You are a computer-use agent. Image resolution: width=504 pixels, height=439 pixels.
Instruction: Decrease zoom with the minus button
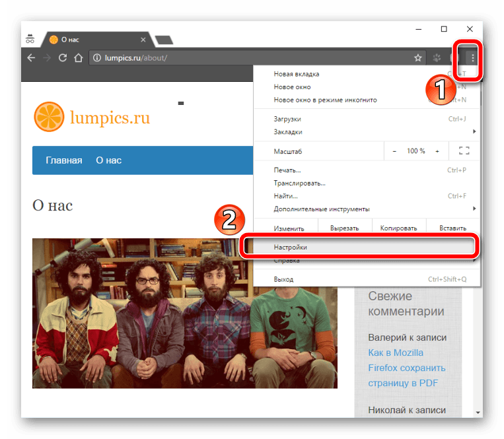point(394,151)
